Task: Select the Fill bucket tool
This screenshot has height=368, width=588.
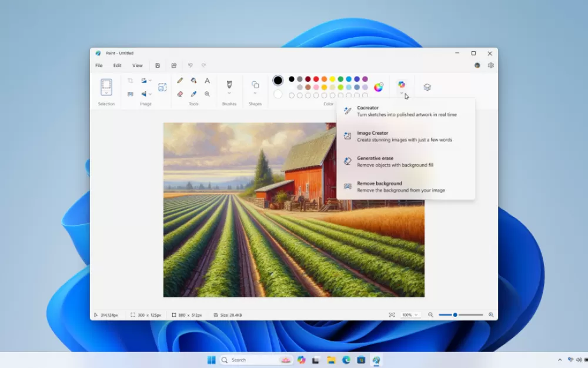Action: (193, 80)
